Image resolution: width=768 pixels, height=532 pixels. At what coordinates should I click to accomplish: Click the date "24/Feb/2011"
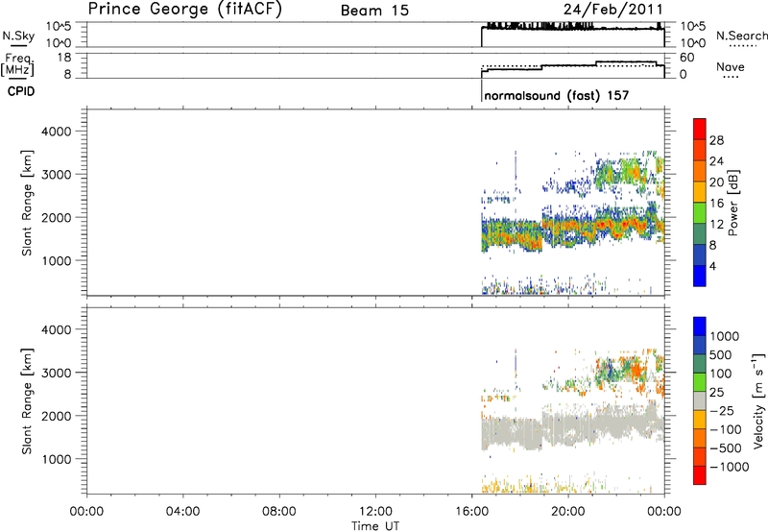(612, 10)
